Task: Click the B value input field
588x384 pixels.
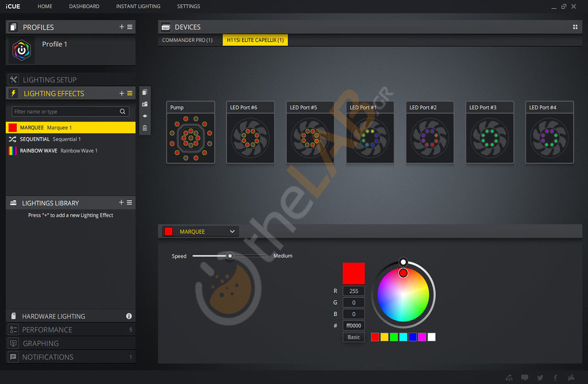Action: 354,314
